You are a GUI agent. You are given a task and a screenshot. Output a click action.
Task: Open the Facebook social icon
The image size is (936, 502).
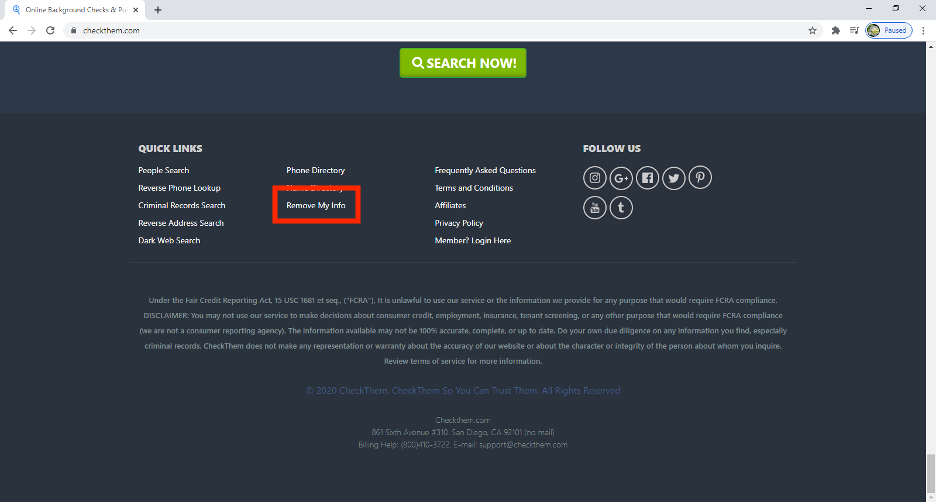(647, 178)
